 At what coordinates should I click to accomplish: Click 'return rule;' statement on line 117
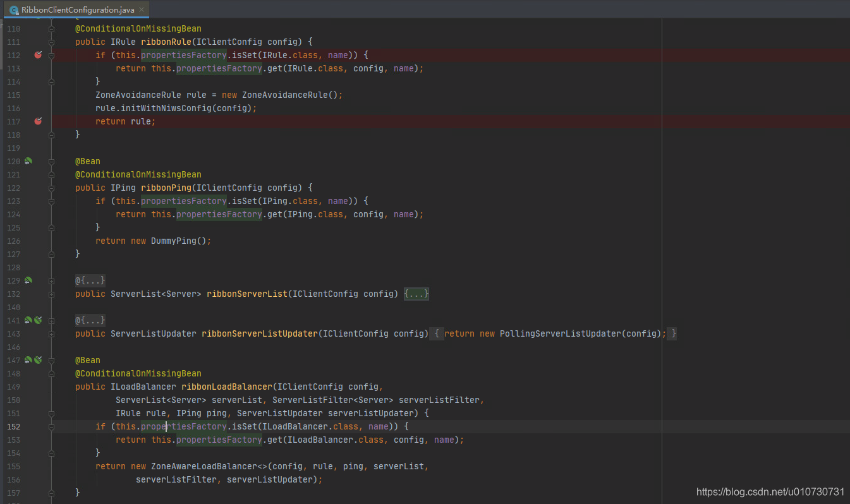tap(126, 121)
